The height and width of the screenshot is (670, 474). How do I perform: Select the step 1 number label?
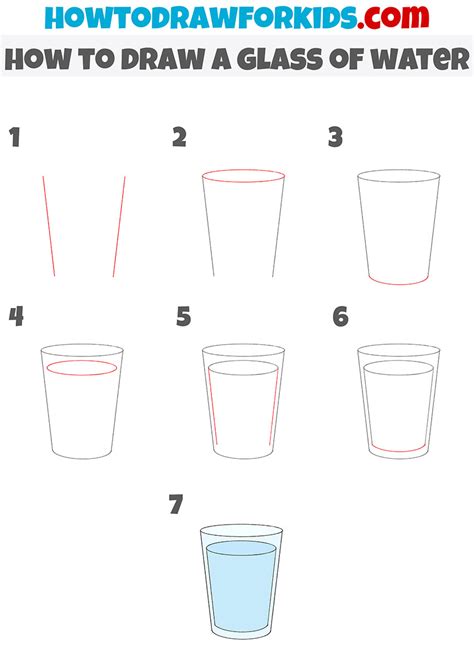pyautogui.click(x=15, y=137)
